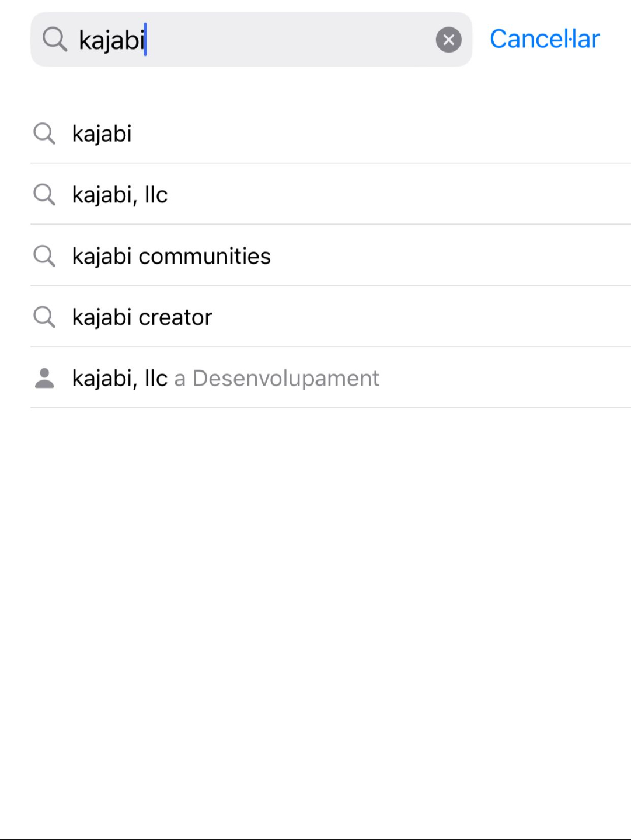This screenshot has width=631, height=840.
Task: Click the magnifier icon inside the search field
Action: (55, 40)
